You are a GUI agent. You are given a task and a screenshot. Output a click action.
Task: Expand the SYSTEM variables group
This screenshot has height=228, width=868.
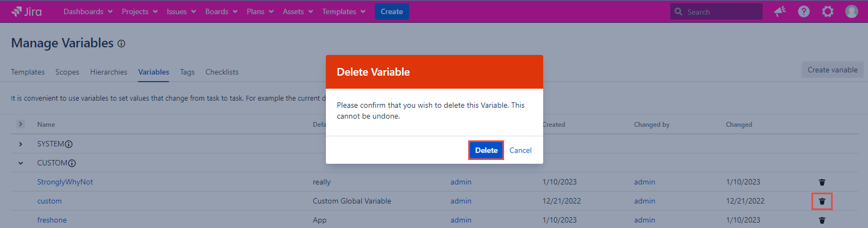point(21,144)
